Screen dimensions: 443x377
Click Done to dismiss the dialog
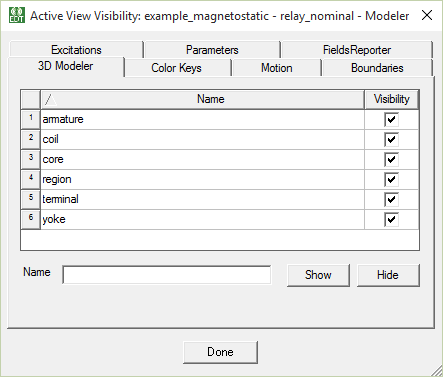click(x=220, y=352)
